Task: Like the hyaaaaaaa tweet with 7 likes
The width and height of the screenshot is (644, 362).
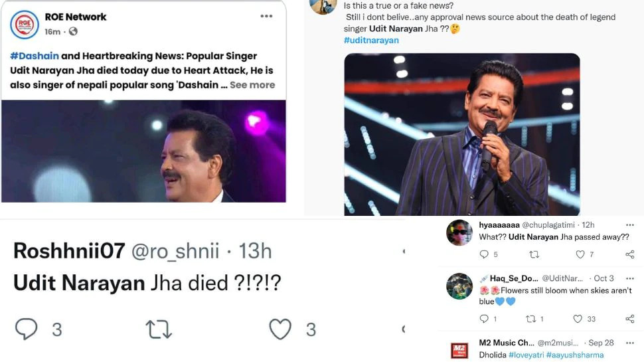Action: tap(580, 254)
